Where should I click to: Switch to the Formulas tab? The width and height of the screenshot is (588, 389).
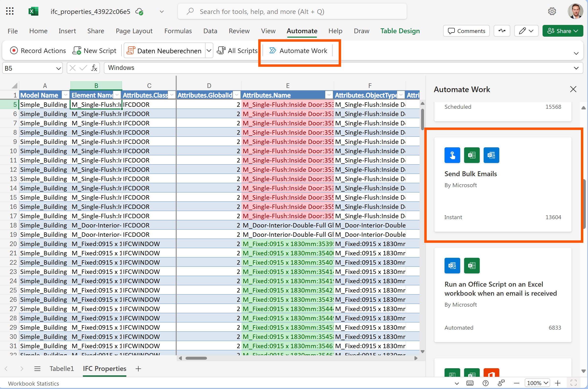(x=178, y=31)
